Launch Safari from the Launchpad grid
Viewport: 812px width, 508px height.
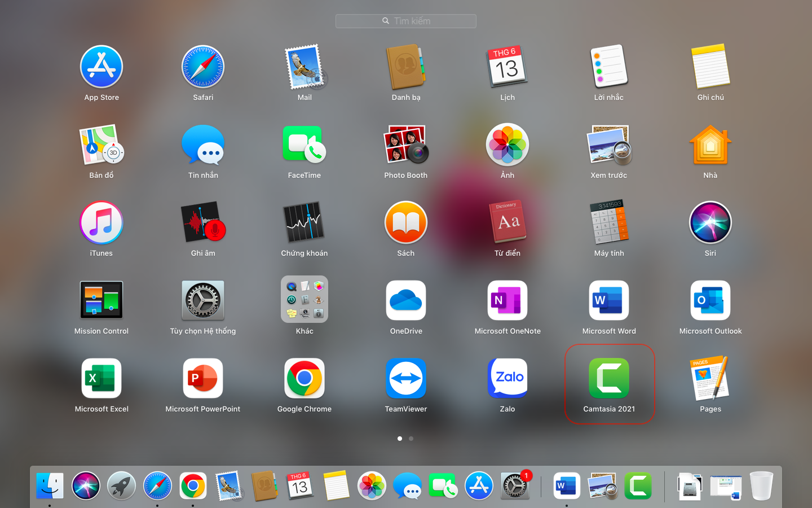(x=203, y=67)
